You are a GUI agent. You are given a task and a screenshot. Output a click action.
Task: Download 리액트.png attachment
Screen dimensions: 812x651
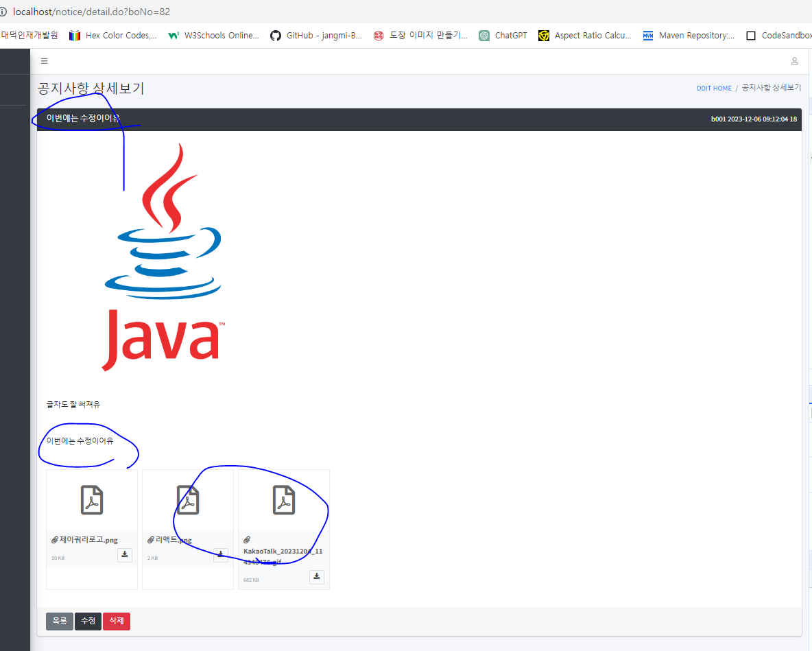pyautogui.click(x=221, y=555)
